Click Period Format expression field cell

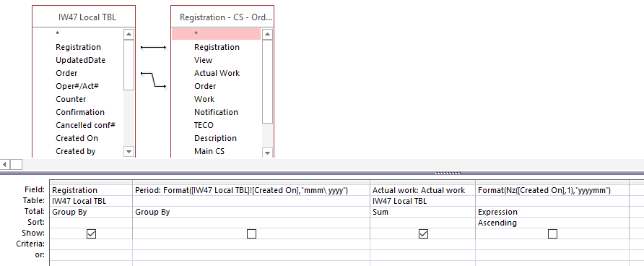point(251,190)
